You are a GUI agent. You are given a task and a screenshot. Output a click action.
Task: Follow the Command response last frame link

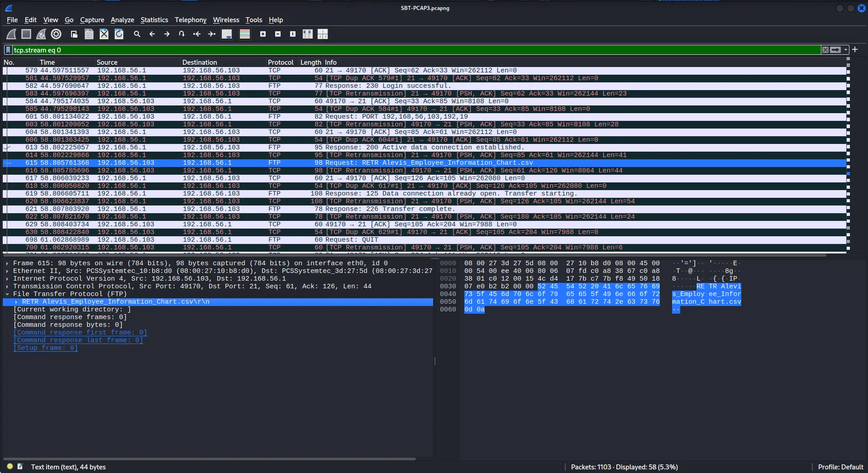coord(78,340)
